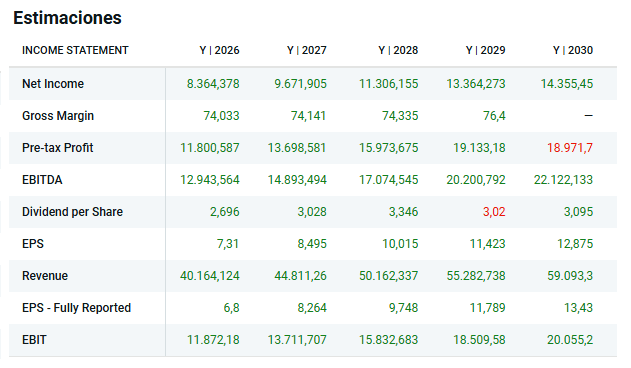Click the INCOME STATEMENT column header
Screen dimensions: 631x368
[x=75, y=50]
